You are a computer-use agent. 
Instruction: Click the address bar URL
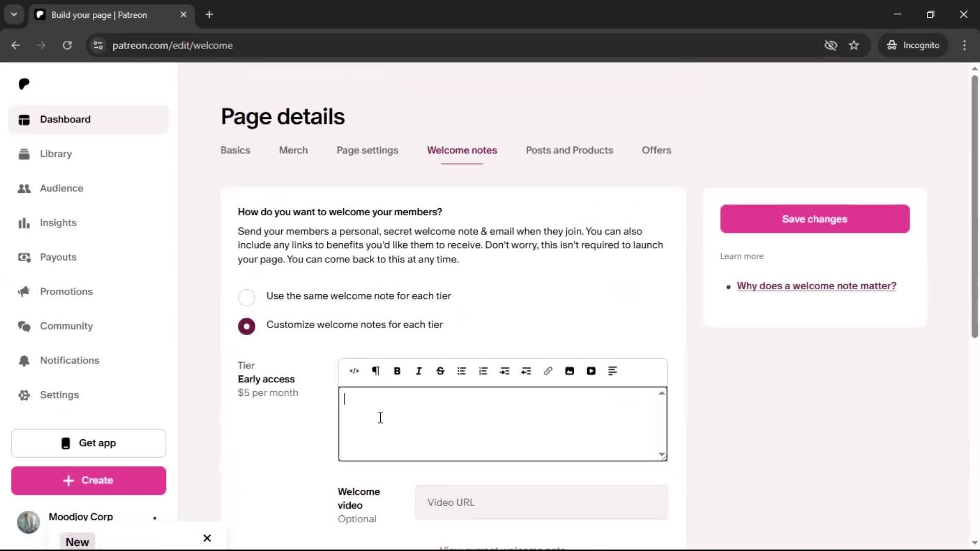coord(173,45)
